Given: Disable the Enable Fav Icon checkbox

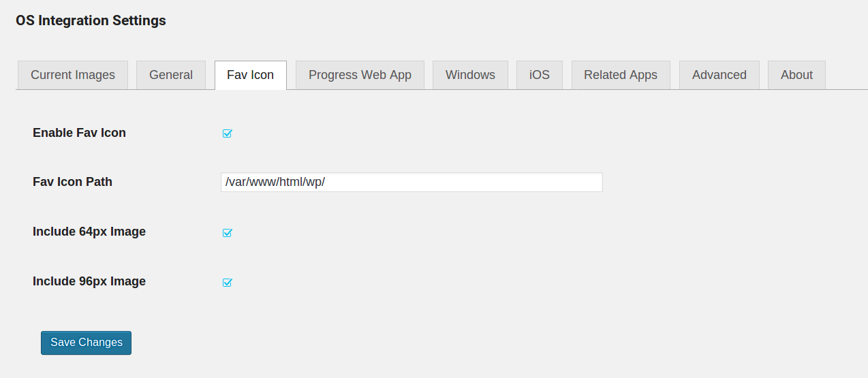Looking at the screenshot, I should 228,133.
